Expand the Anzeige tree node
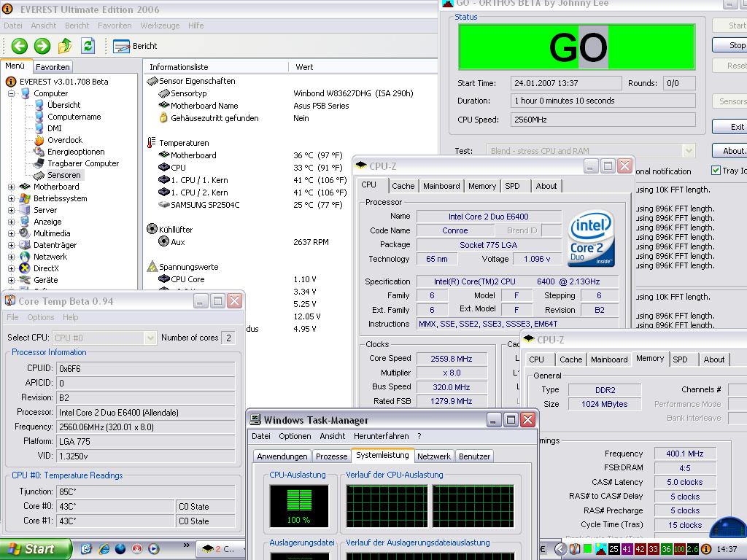747x560 pixels. click(11, 222)
